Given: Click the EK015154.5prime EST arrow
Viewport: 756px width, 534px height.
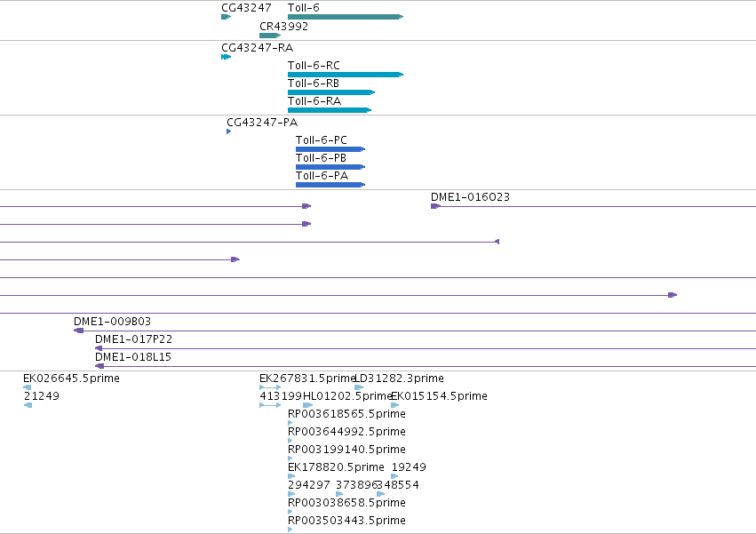Looking at the screenshot, I should point(394,405).
